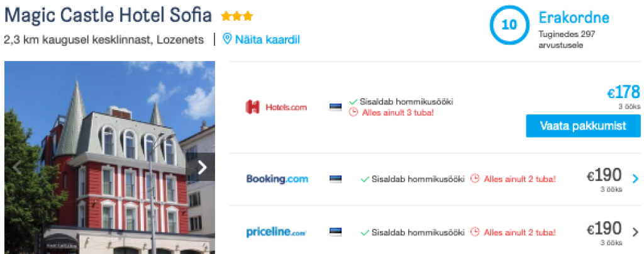Open Booking.com offer via right chevron
The width and height of the screenshot is (644, 254).
click(635, 179)
